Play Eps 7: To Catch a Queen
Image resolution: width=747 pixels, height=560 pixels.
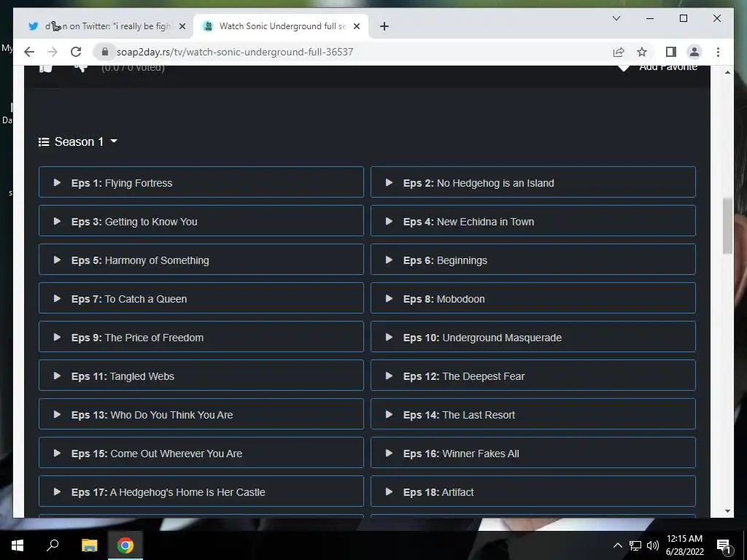(x=201, y=298)
